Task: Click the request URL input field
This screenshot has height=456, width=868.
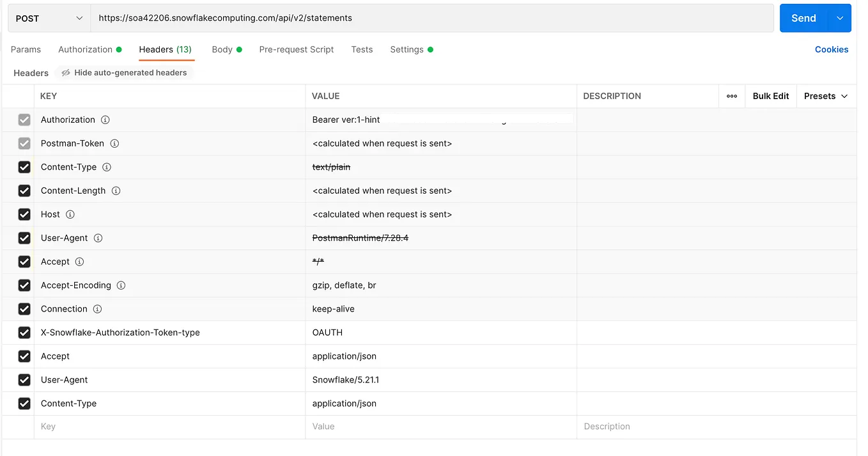Action: coord(384,18)
